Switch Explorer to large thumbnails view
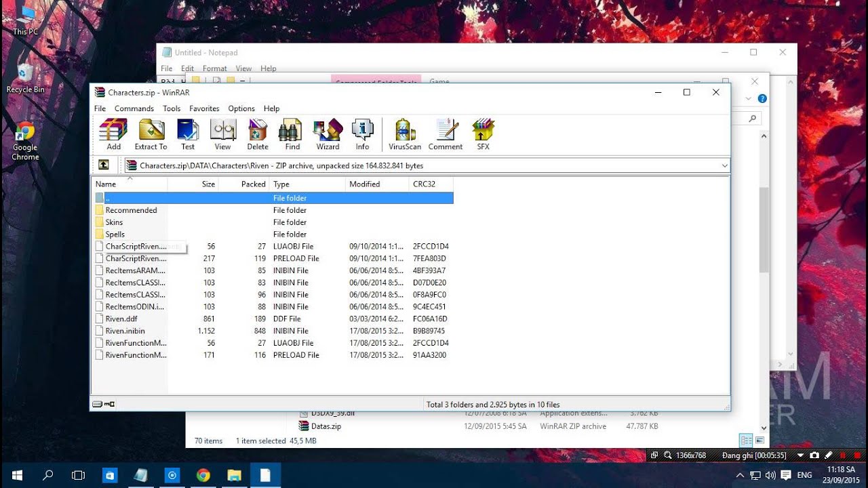The width and height of the screenshot is (868, 488). click(x=759, y=441)
